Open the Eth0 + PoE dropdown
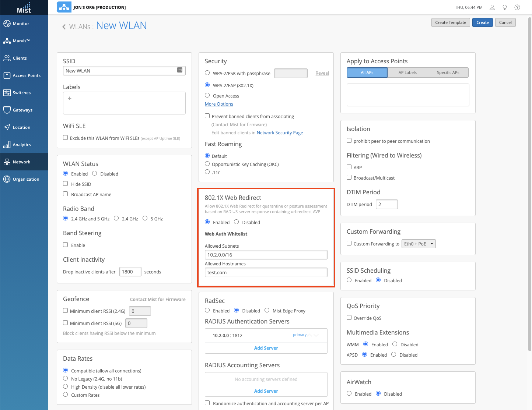Screen dimensions: 532x410 418,244
